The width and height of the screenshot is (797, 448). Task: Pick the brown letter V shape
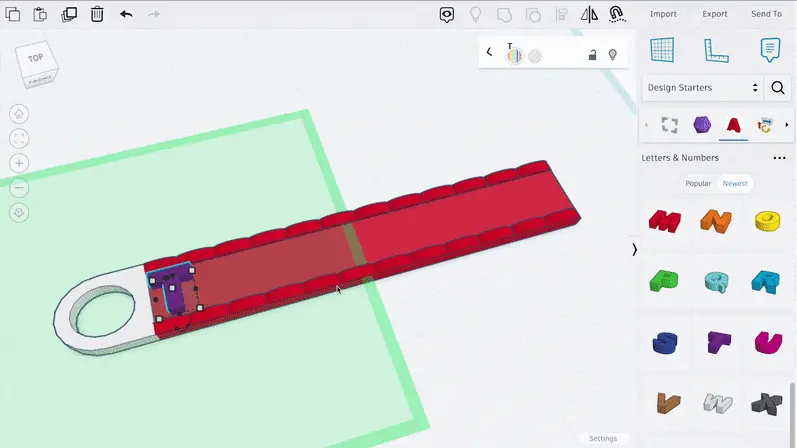point(668,403)
